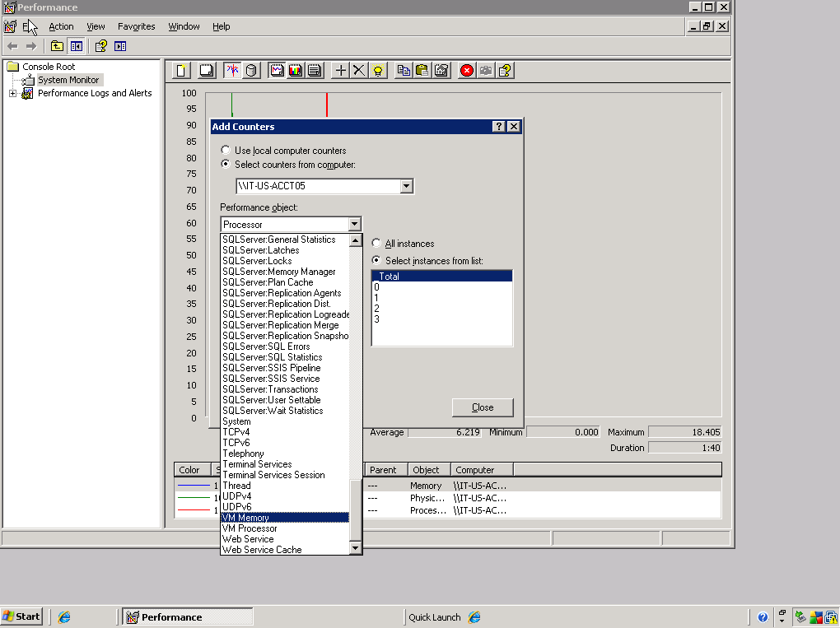Switch to View Histogram icon
The height and width of the screenshot is (628, 840).
click(296, 71)
